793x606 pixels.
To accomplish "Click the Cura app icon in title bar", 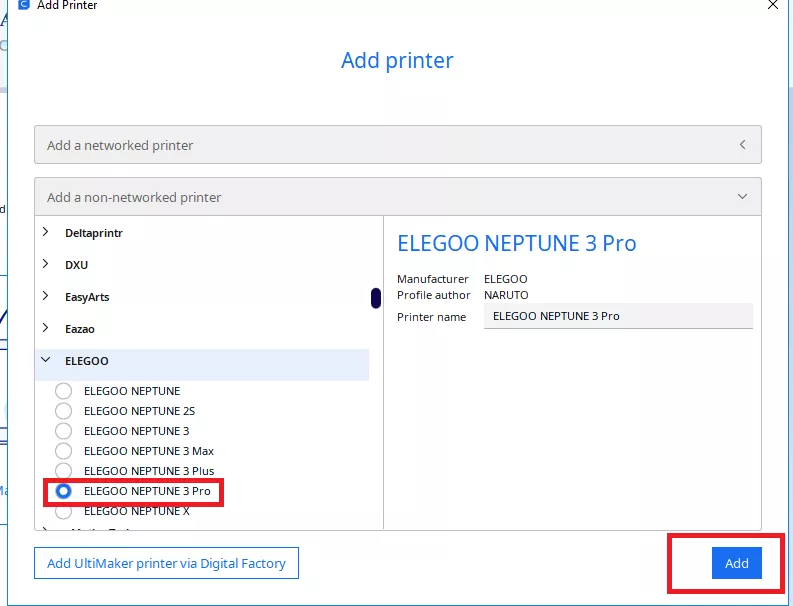I will coord(25,6).
